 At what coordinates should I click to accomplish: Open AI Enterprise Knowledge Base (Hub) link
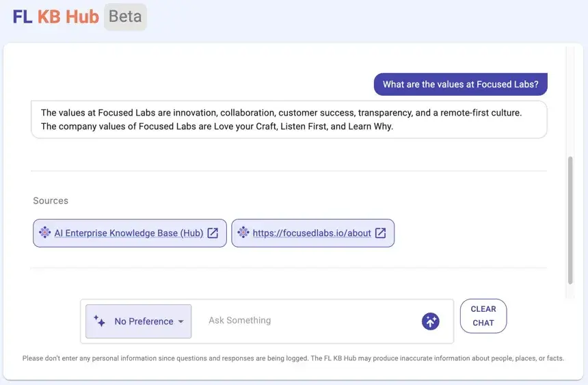click(129, 233)
